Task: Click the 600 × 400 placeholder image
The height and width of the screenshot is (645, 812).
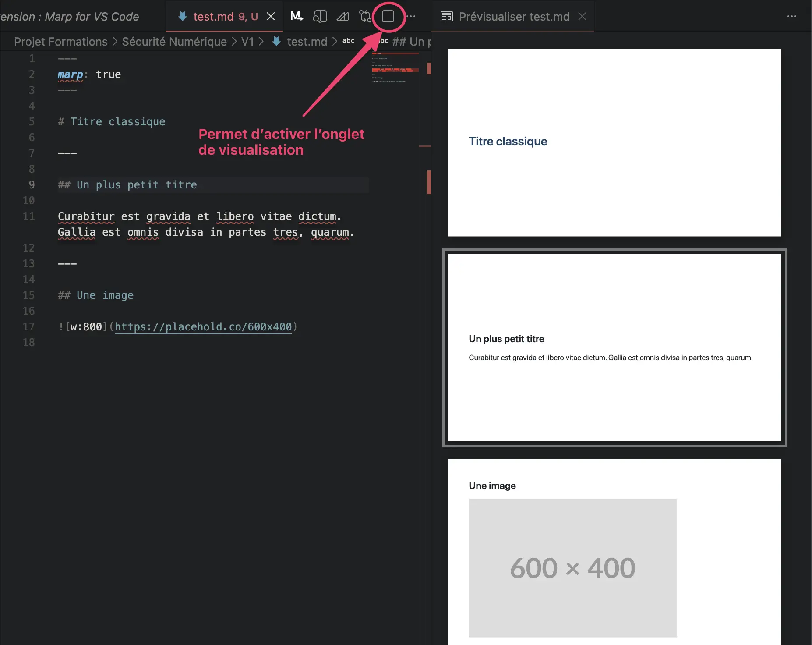Action: [x=572, y=567]
